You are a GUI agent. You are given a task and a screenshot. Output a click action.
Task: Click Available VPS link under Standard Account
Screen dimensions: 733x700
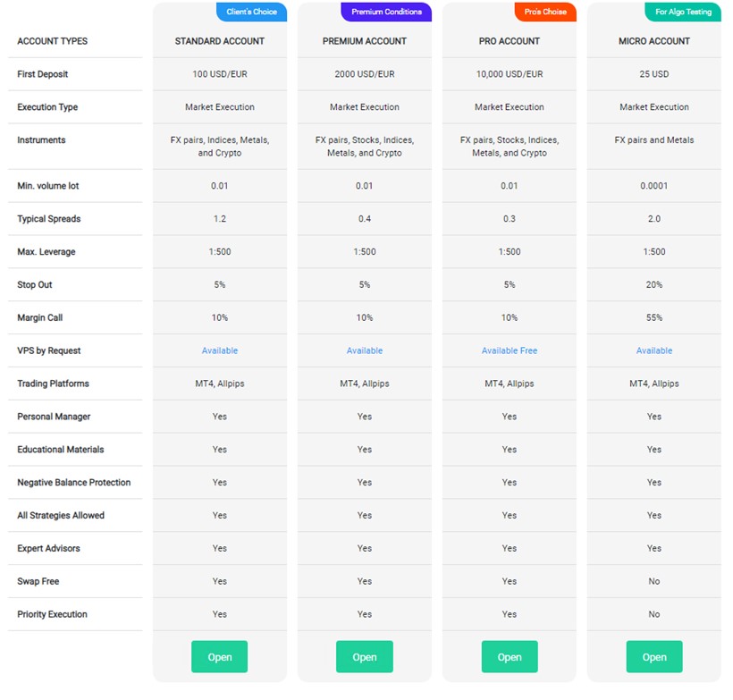point(220,350)
